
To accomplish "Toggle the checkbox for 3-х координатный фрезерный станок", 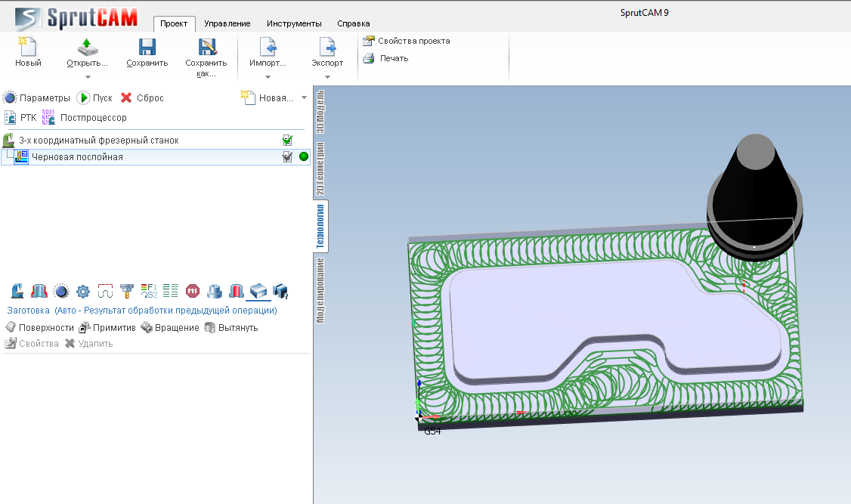I will (287, 140).
